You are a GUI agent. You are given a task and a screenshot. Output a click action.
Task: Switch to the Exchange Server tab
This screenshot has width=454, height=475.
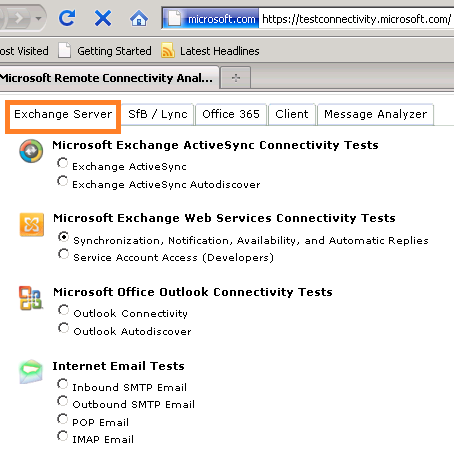pyautogui.click(x=63, y=114)
